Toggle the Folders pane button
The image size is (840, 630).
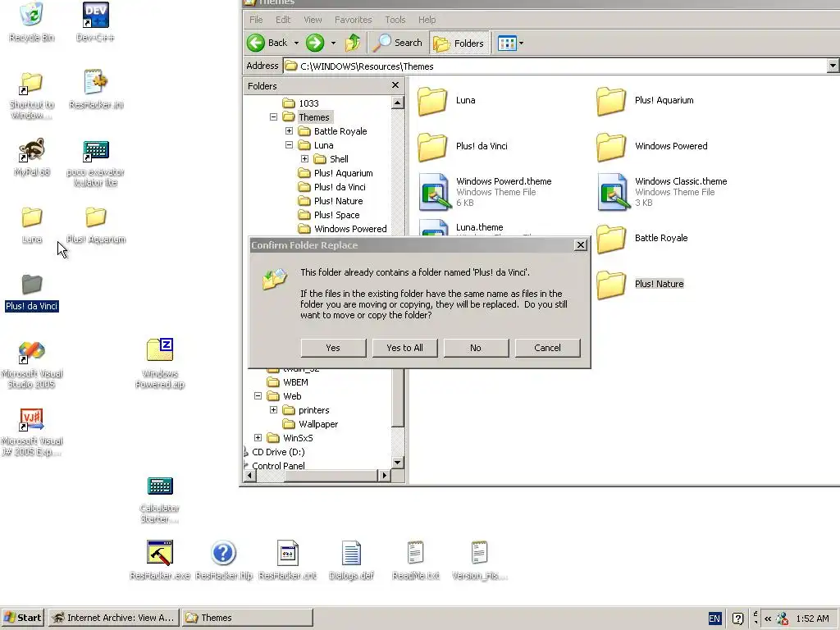[x=459, y=43]
